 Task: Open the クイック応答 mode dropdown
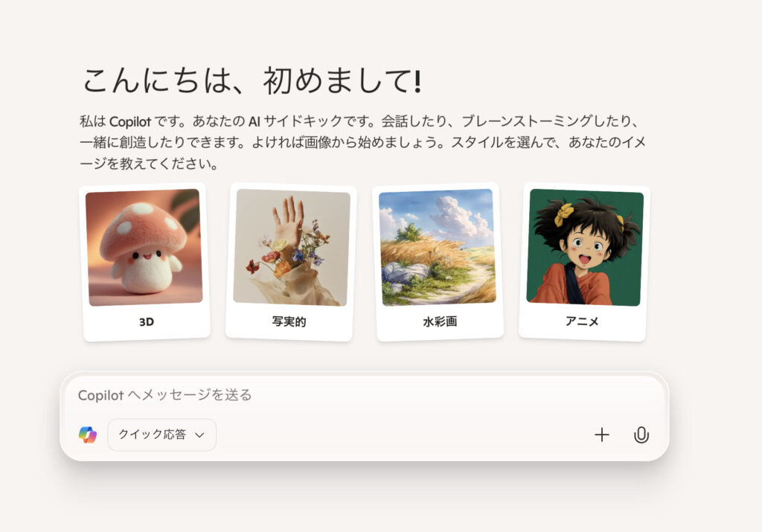(x=161, y=435)
